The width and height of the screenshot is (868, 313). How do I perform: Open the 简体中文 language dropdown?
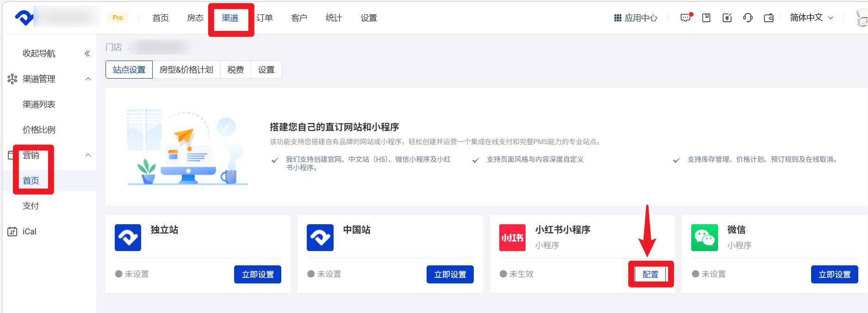tap(812, 18)
